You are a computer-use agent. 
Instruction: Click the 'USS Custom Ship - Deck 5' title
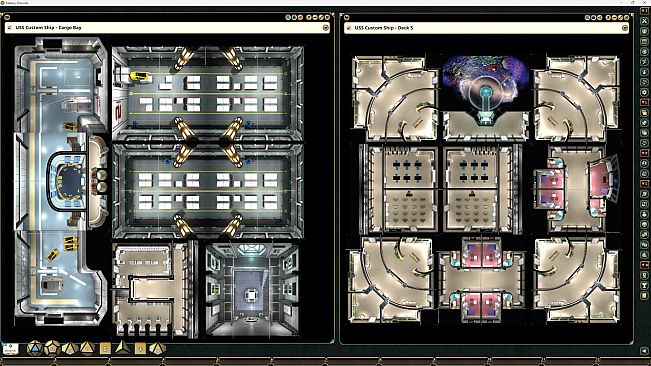(384, 28)
